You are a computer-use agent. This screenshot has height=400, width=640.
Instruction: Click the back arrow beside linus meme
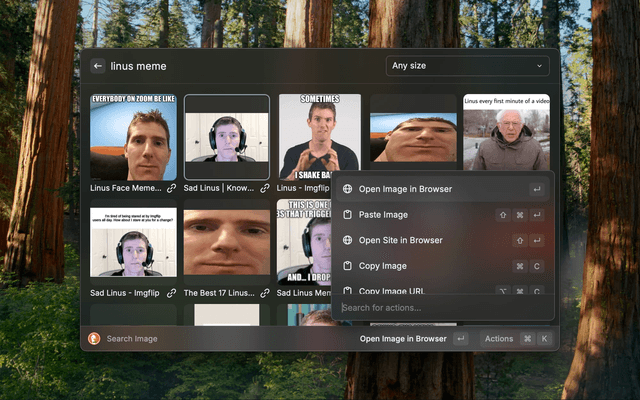click(x=98, y=66)
